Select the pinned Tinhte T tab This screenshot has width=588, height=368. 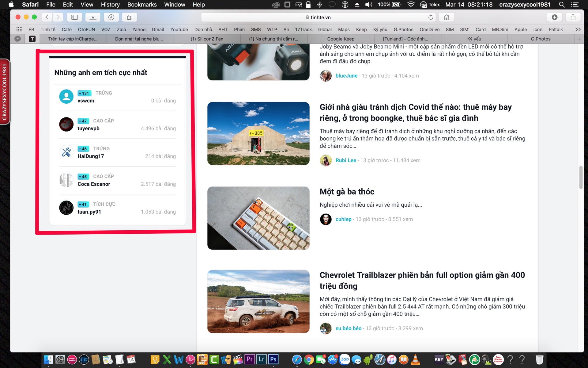[x=32, y=39]
